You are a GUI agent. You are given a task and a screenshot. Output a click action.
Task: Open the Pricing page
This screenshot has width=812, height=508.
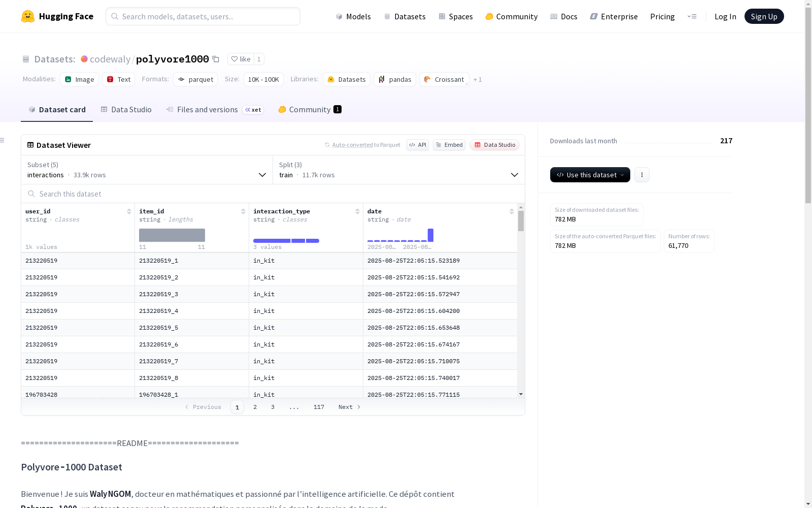(662, 16)
